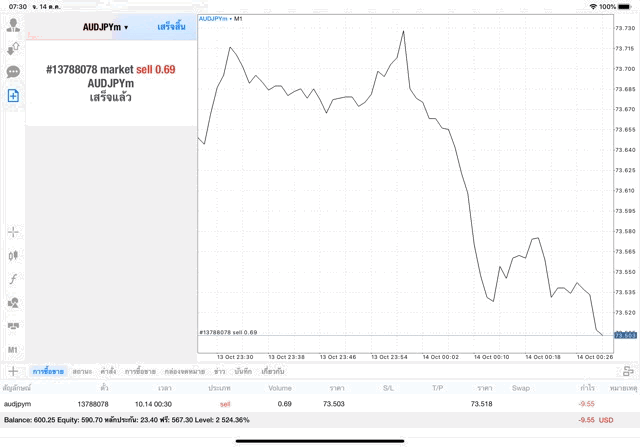
Task: Open the indicators f icon
Action: click(14, 278)
